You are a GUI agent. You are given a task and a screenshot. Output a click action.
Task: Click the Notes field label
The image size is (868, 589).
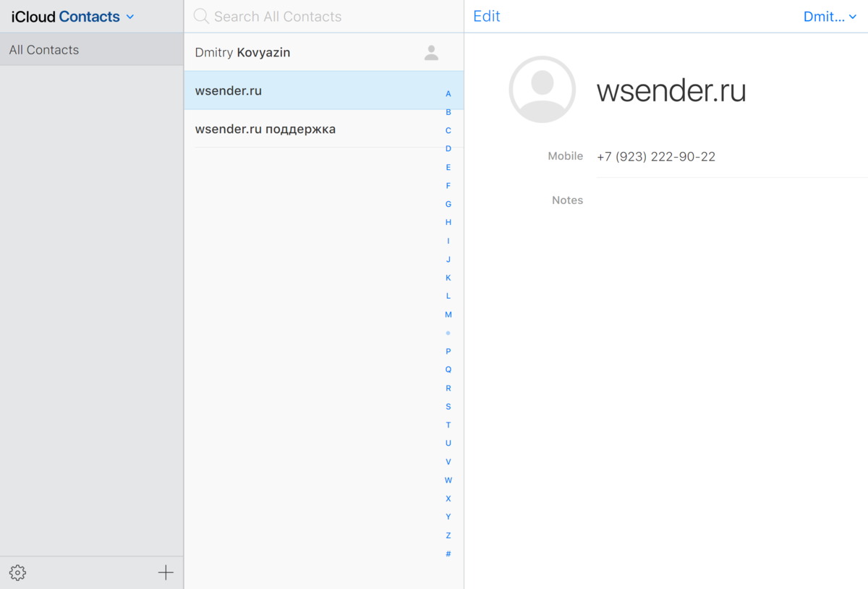tap(568, 200)
